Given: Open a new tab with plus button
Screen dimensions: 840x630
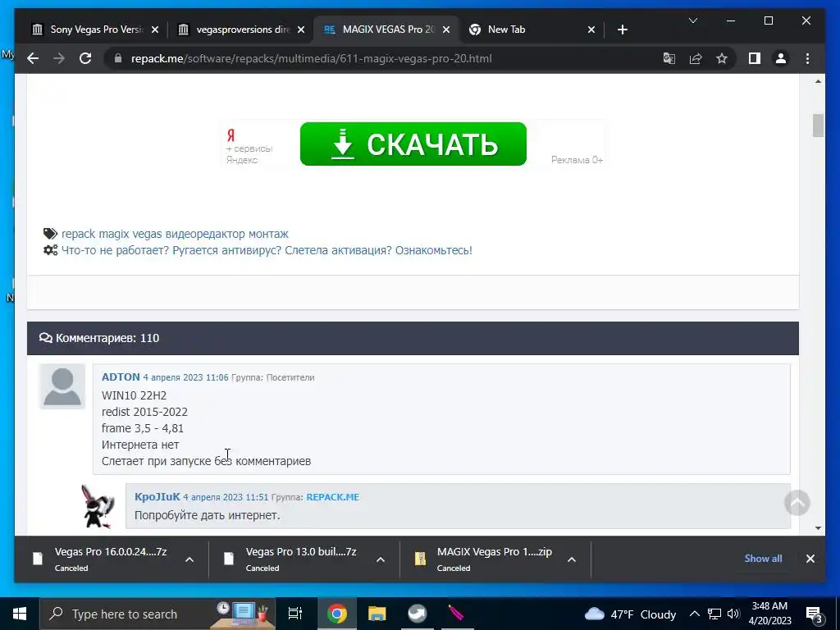Looking at the screenshot, I should pyautogui.click(x=622, y=30).
